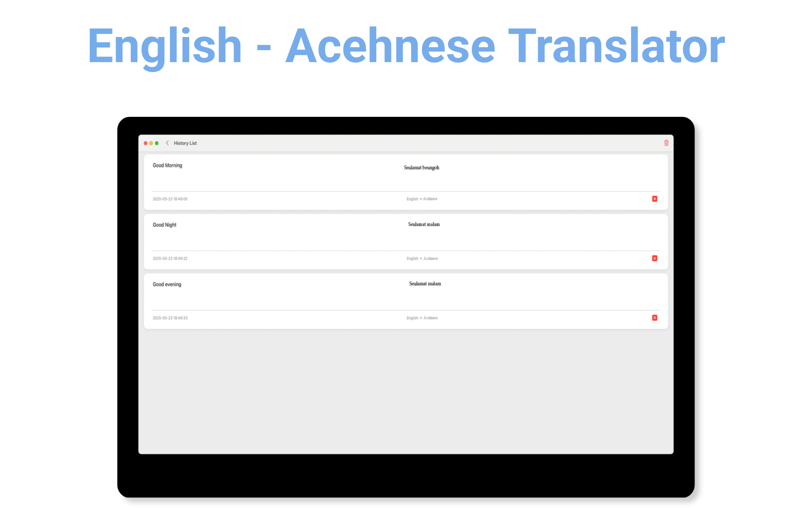Click the trash icon to clear all history

point(666,143)
